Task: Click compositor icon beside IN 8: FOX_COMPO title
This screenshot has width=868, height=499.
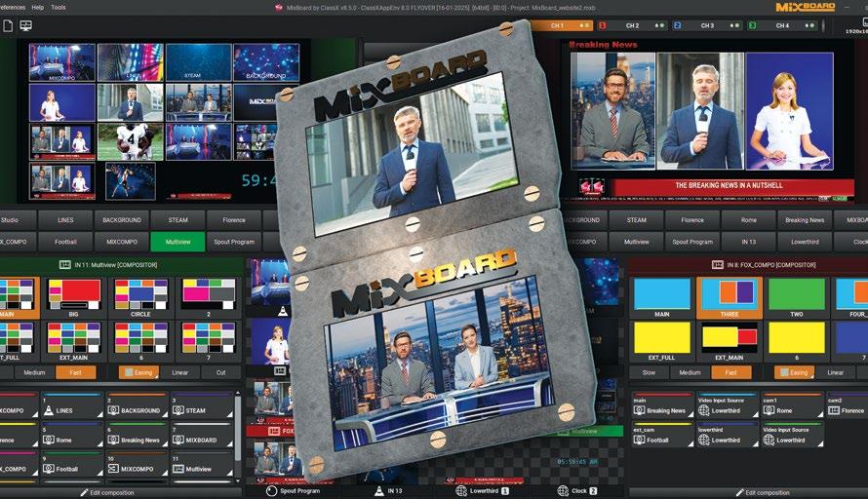Action: click(x=718, y=265)
